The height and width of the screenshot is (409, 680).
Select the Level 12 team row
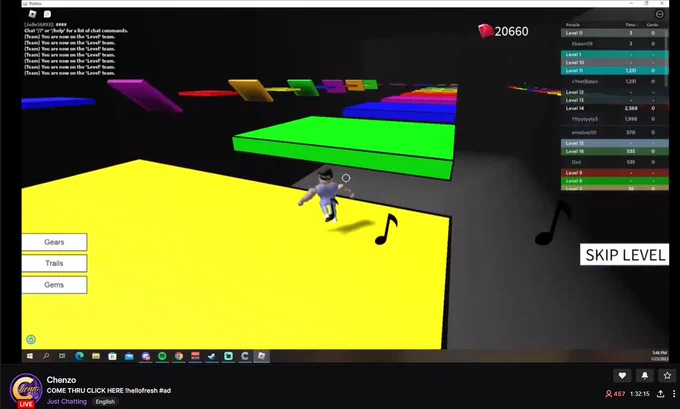click(615, 92)
